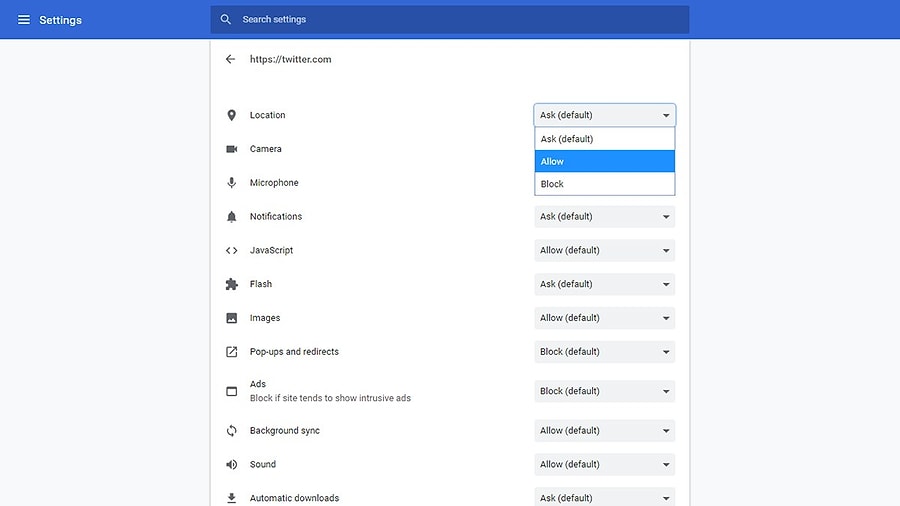Choose Block option in Location list
This screenshot has width=900, height=506.
click(x=604, y=184)
